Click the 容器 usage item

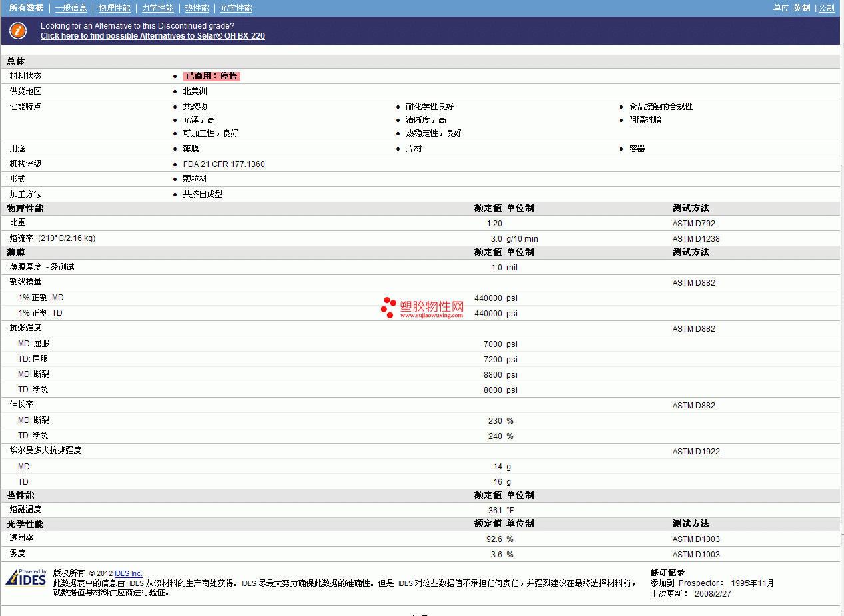(x=637, y=149)
